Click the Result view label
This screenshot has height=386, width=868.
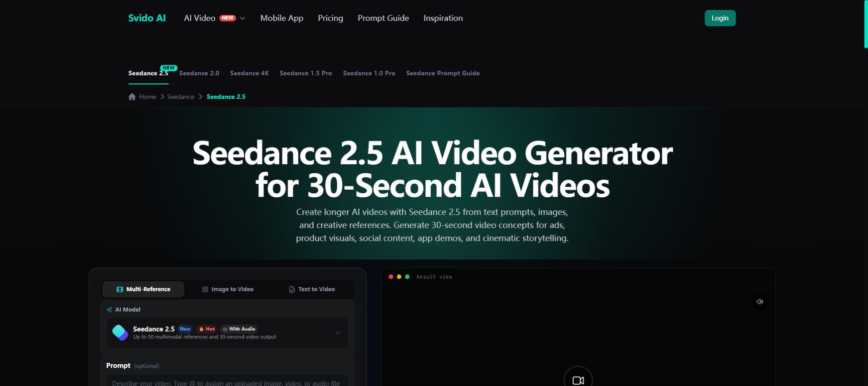434,277
